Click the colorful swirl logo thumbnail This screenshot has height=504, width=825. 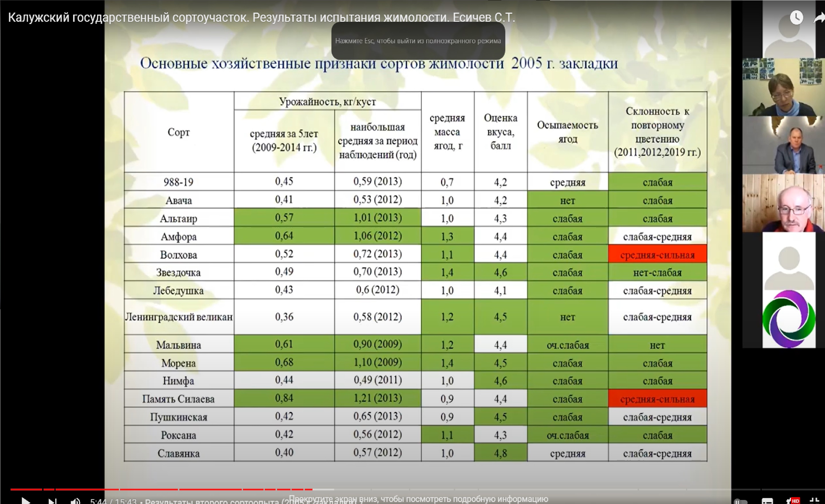(x=789, y=319)
